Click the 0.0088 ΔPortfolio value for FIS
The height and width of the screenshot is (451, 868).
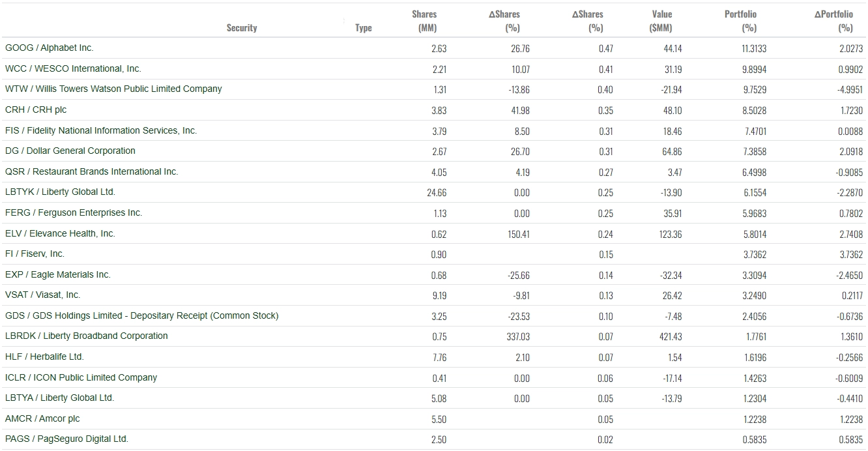pos(851,132)
